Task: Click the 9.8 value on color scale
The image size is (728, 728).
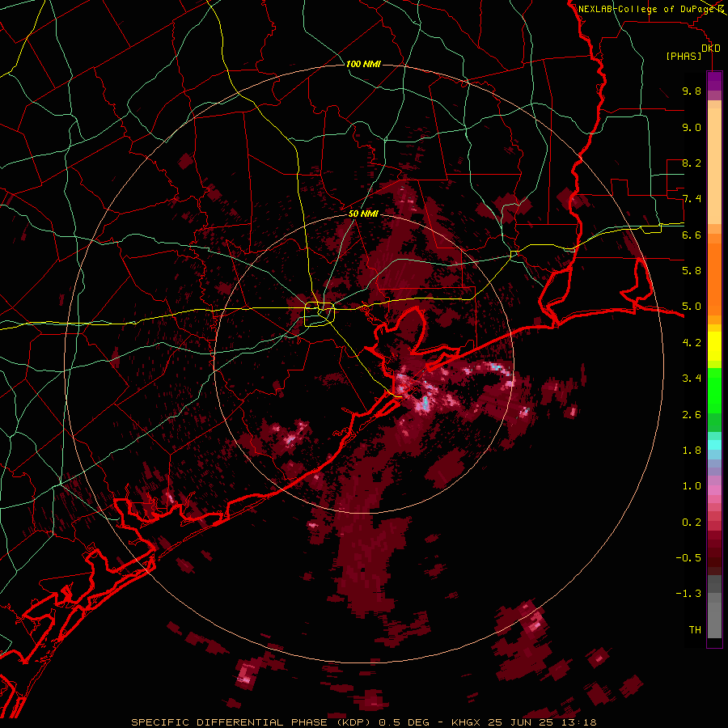Action: [692, 91]
